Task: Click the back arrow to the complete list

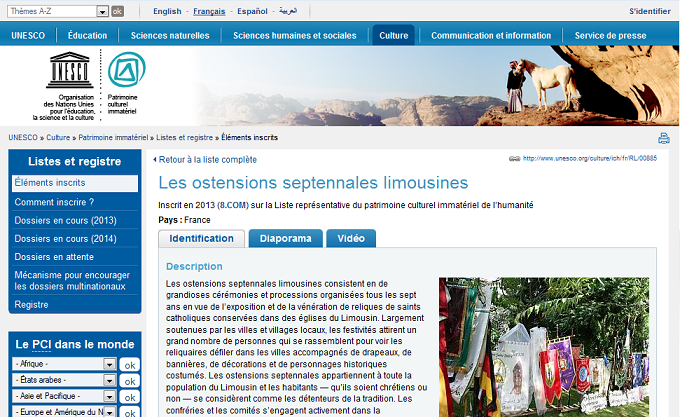Action: tap(155, 160)
